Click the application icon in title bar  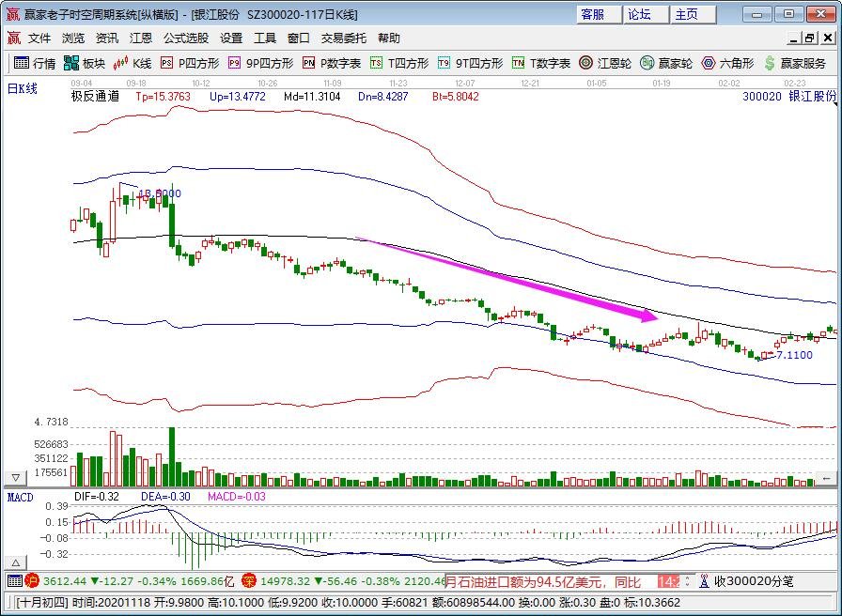coord(12,14)
